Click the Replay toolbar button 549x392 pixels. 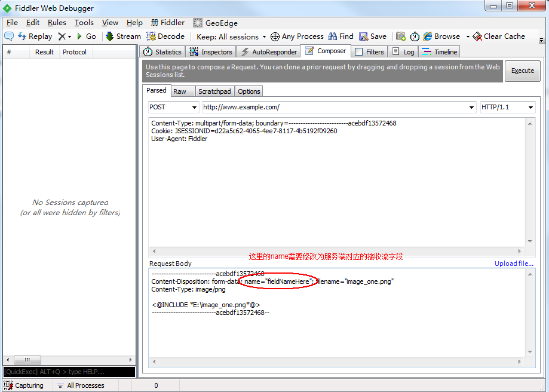coord(35,36)
